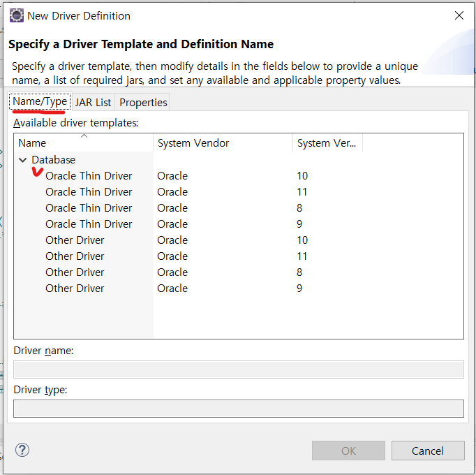Open the JAR List tab
The height and width of the screenshot is (475, 476).
pos(94,103)
